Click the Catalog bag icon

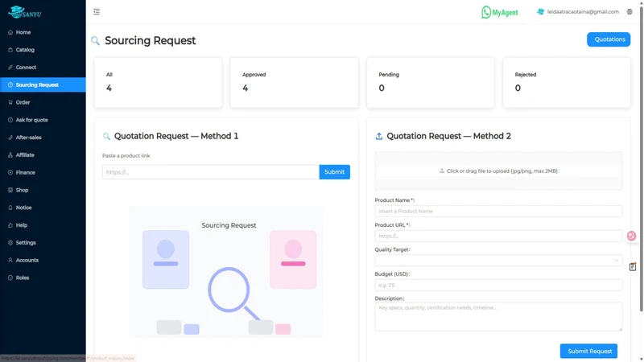[x=10, y=50]
